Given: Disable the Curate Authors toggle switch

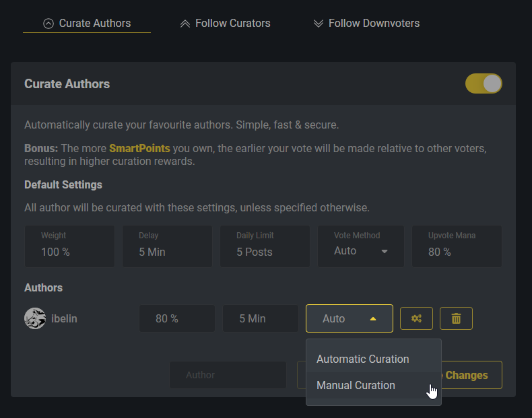Looking at the screenshot, I should point(484,83).
